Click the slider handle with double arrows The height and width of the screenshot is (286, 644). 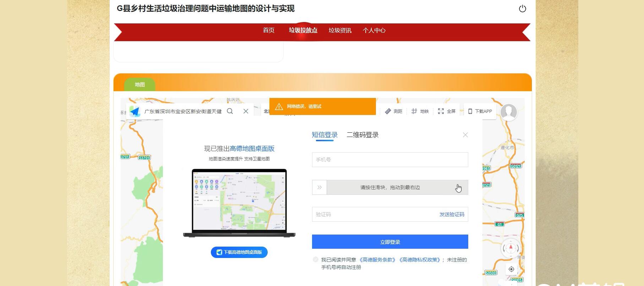point(319,187)
